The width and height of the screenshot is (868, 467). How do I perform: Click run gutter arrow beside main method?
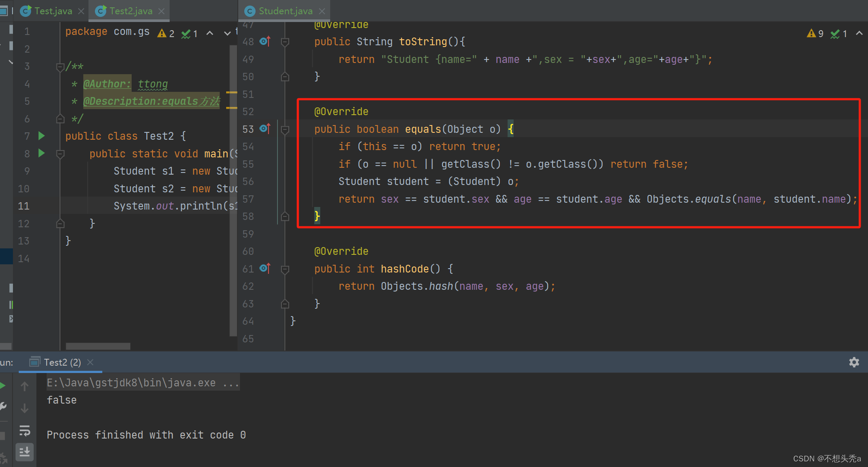41,153
